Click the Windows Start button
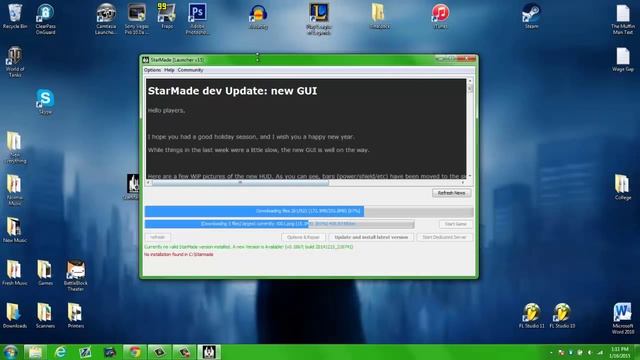 tap(11, 352)
